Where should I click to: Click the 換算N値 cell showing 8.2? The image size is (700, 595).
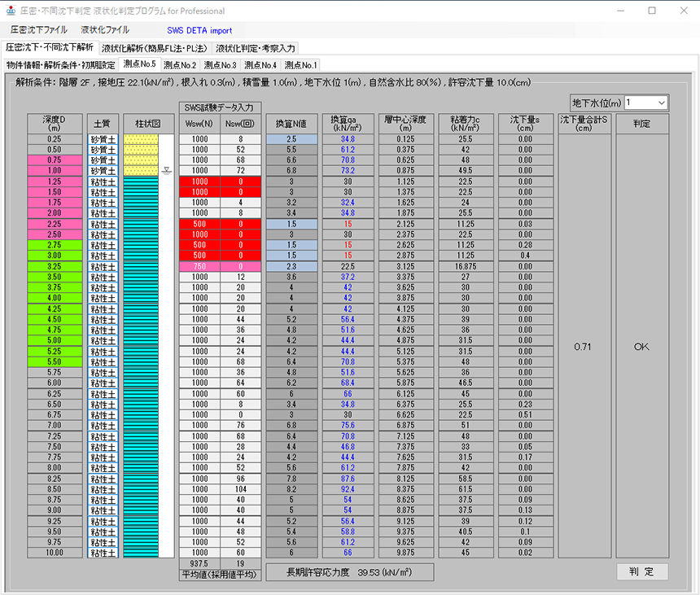291,489
